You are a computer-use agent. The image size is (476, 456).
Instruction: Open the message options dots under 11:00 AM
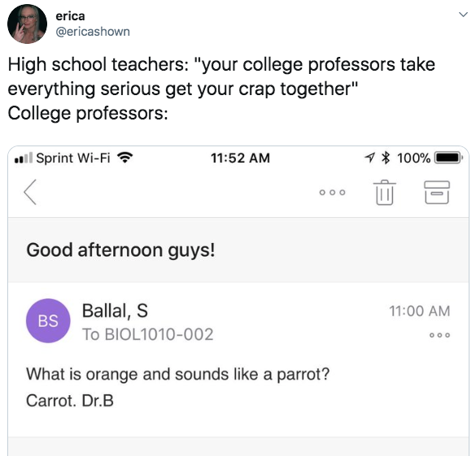pos(439,335)
